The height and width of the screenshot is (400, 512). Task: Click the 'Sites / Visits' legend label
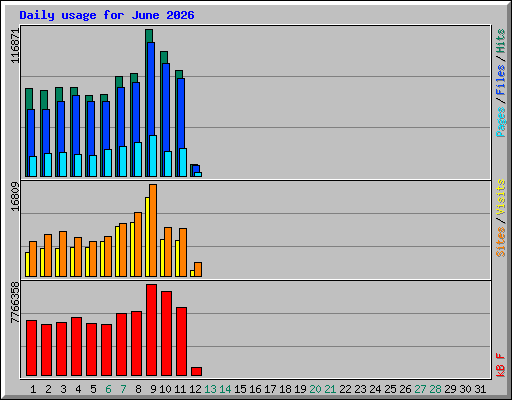501,218
